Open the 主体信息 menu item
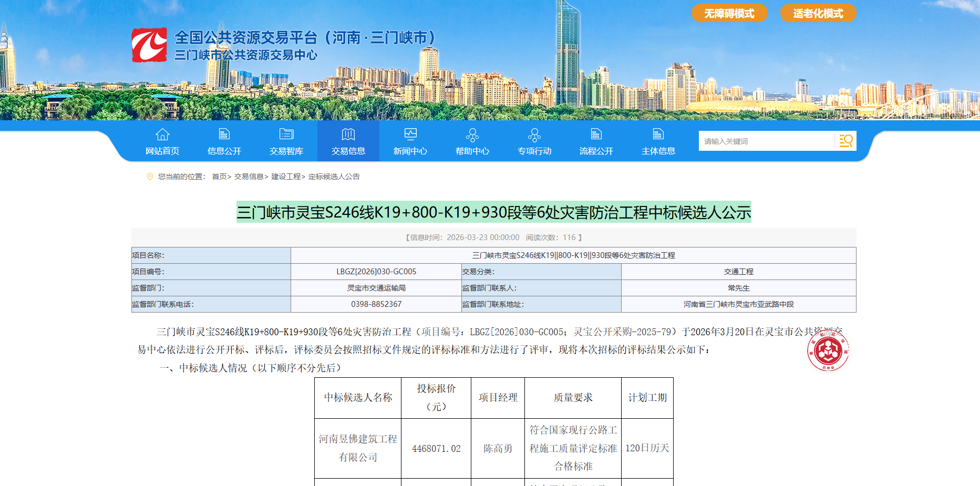 (658, 151)
